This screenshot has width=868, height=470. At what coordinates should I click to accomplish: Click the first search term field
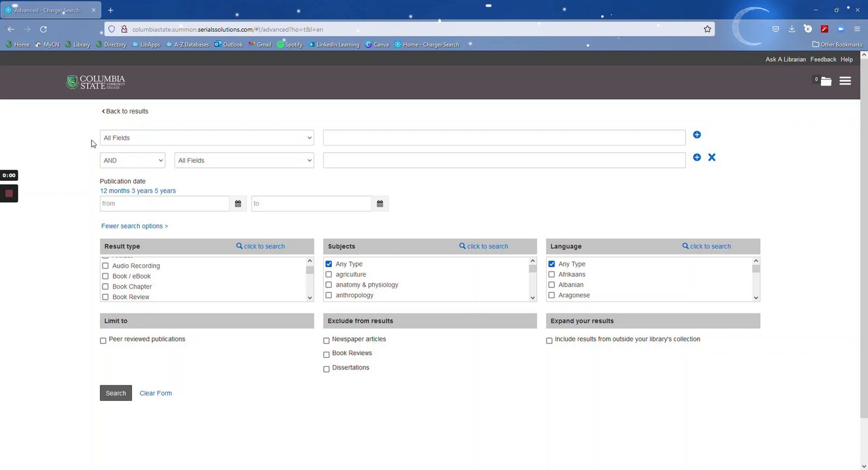pyautogui.click(x=504, y=138)
